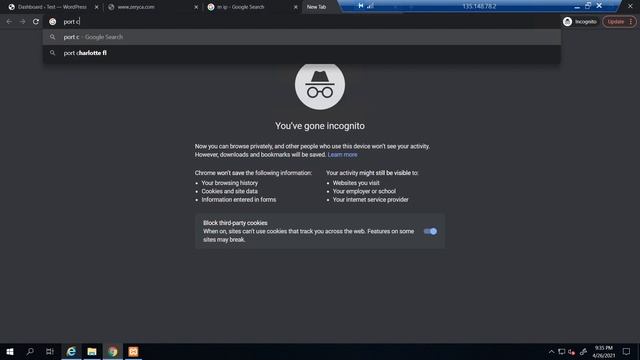This screenshot has height=360, width=640.
Task: Show hidden system tray icons
Action: click(551, 352)
